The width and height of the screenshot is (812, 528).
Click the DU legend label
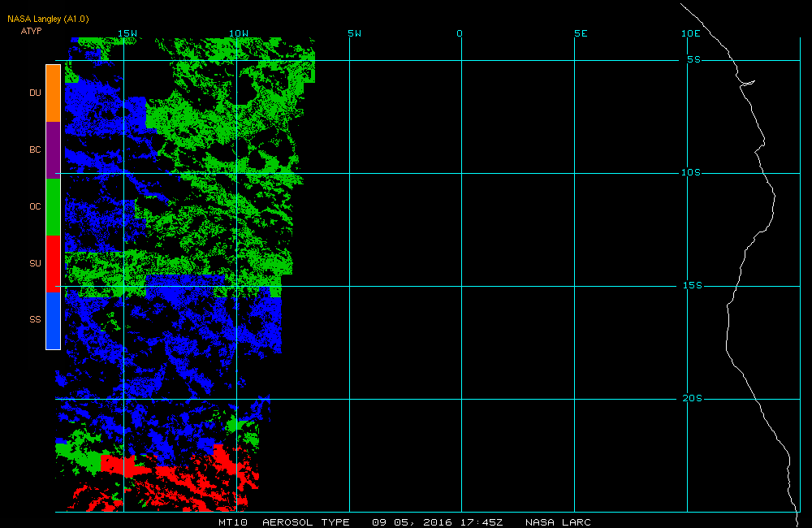(35, 93)
